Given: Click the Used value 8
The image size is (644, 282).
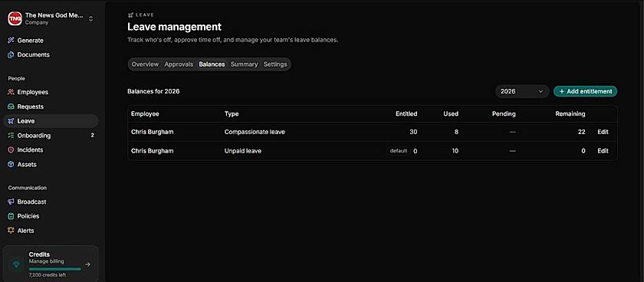Looking at the screenshot, I should [x=456, y=132].
